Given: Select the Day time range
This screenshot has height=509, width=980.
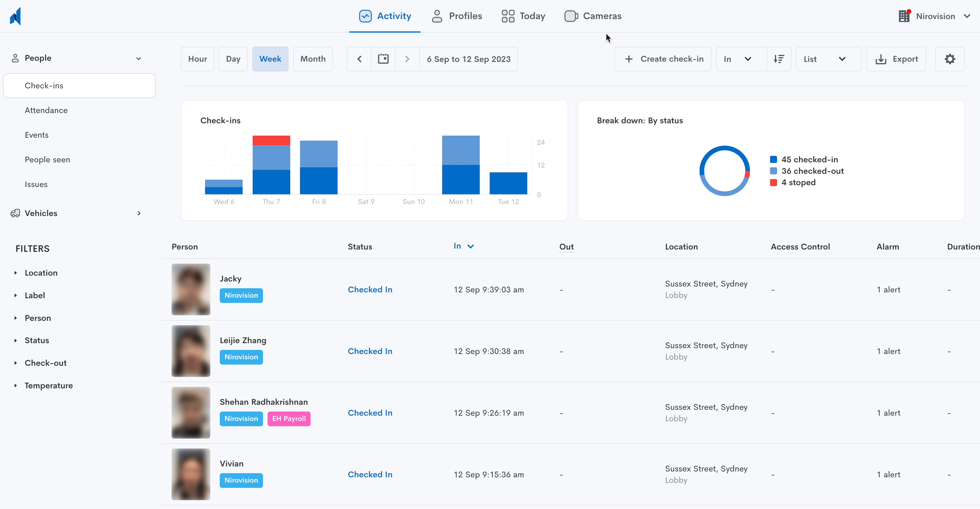Looking at the screenshot, I should tap(233, 59).
